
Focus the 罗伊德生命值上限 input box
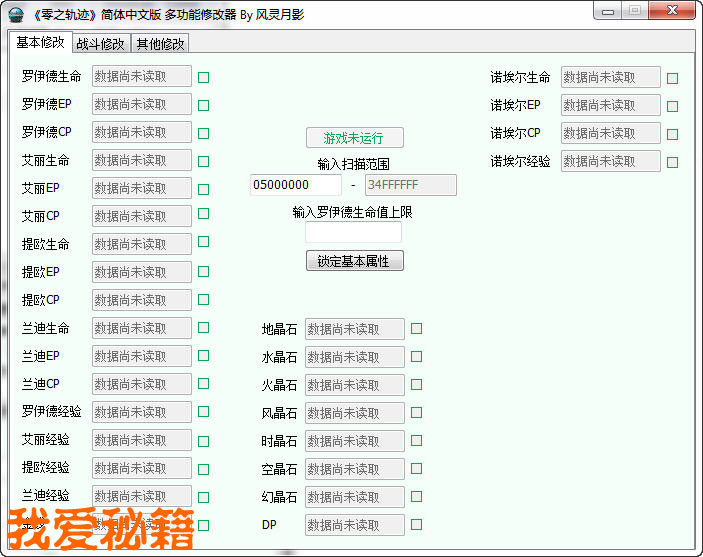click(353, 232)
